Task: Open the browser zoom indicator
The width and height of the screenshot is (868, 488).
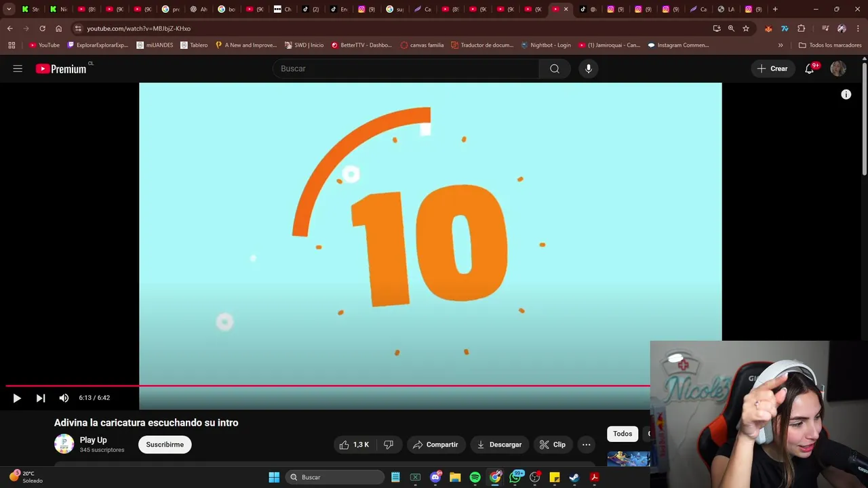Action: point(731,28)
